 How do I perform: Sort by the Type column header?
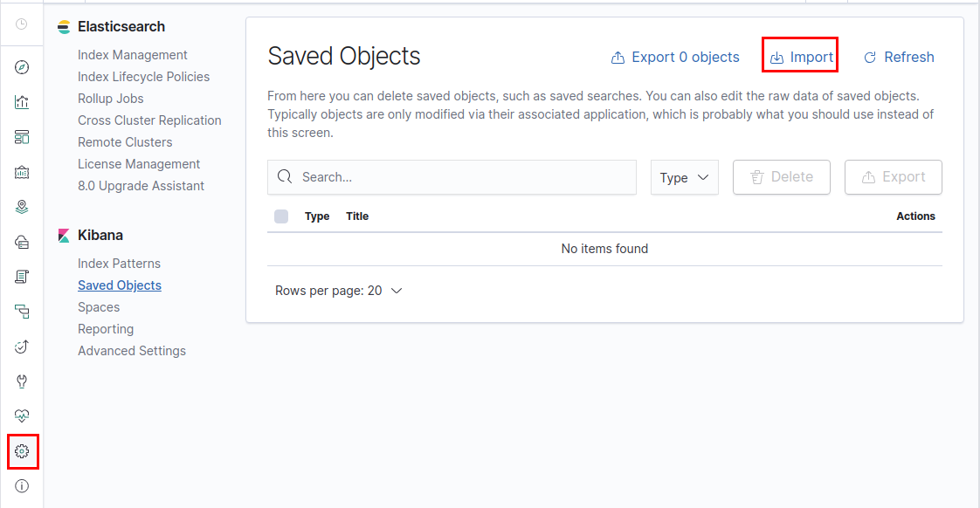click(317, 216)
